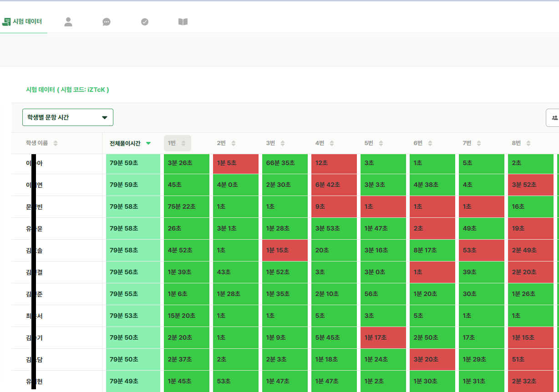Select the cell showing 75분 22초
The image size is (559, 392).
tap(187, 206)
